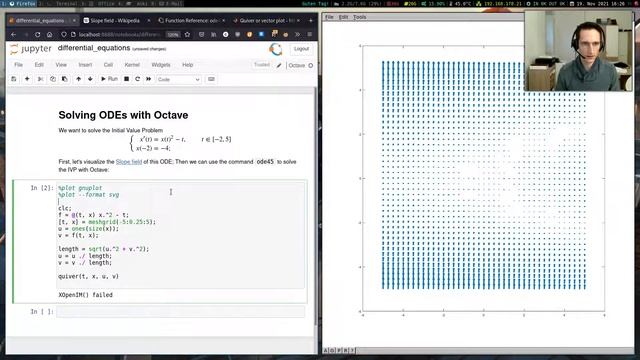The image size is (640, 360).
Task: Cut the selected cell with scissors icon
Action: (40, 79)
